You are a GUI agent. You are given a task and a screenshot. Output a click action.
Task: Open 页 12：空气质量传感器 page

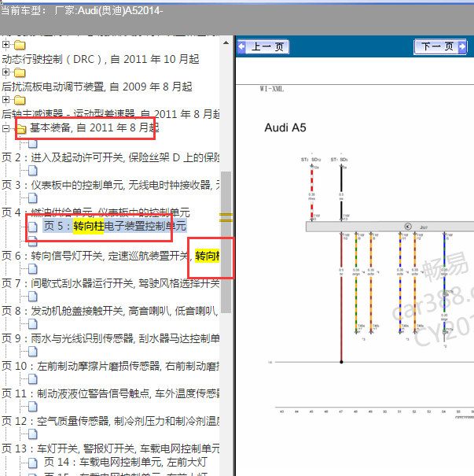click(111, 421)
